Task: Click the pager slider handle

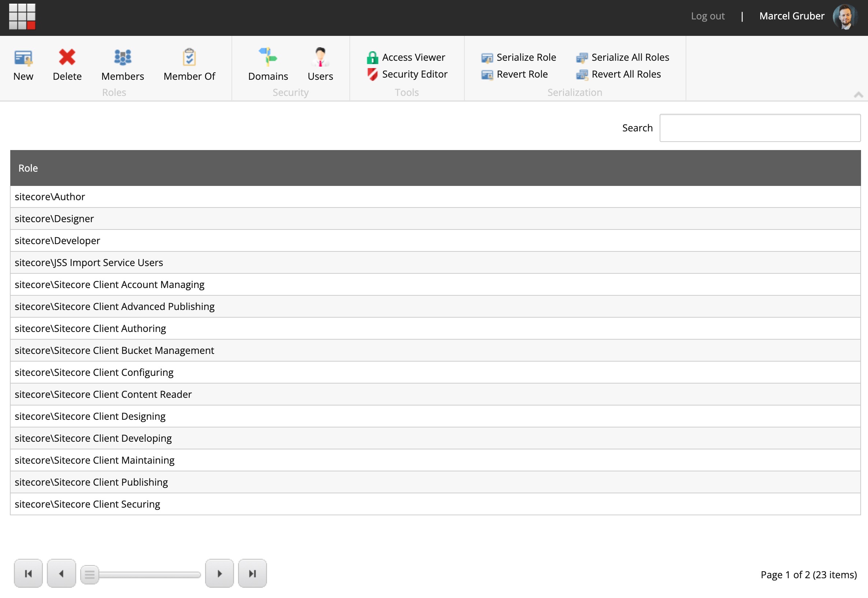Action: tap(90, 575)
